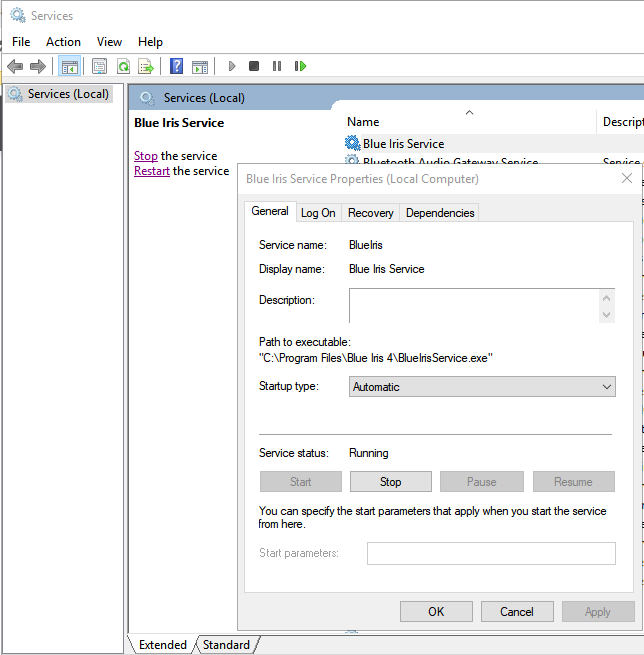Click the Back arrow toolbar icon
This screenshot has height=655, width=644.
click(15, 66)
